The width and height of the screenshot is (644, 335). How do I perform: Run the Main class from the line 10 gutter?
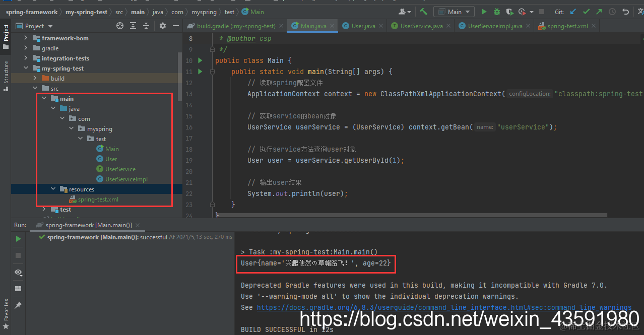pyautogui.click(x=200, y=60)
